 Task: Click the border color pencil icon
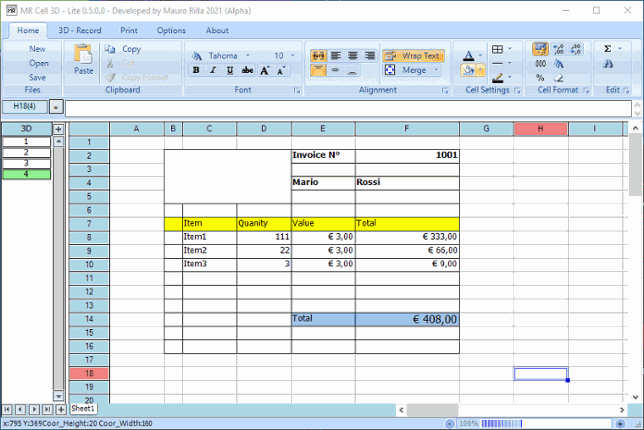tap(497, 77)
